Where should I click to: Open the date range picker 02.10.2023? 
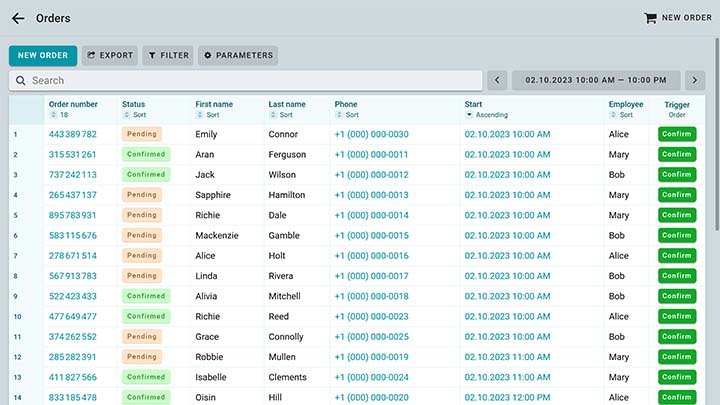595,81
